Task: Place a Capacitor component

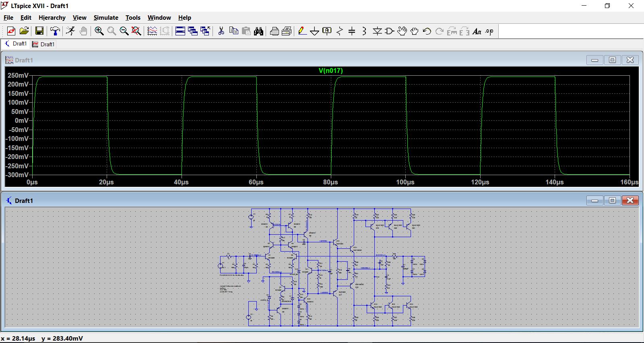Action: pos(352,31)
